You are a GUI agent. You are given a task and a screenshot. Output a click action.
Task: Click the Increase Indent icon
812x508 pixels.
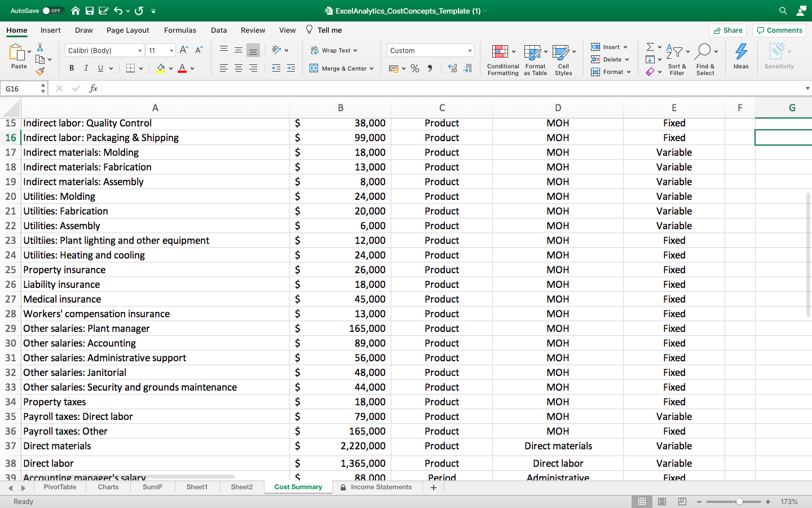tap(291, 68)
